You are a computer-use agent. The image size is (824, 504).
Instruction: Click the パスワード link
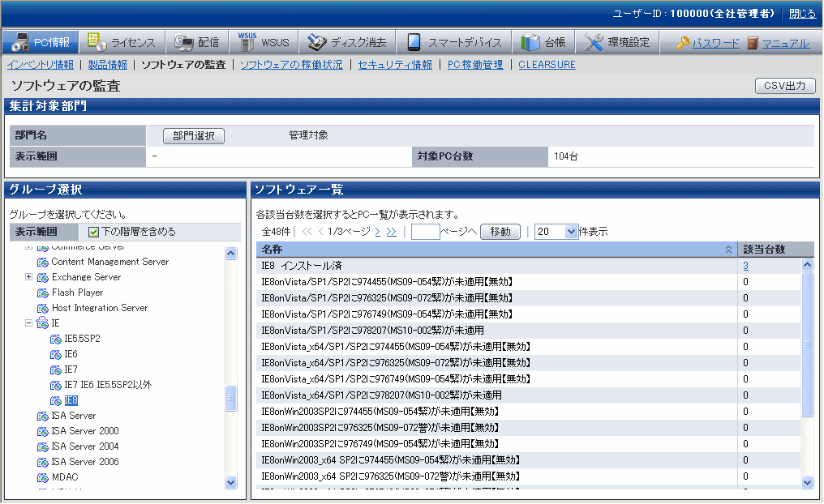point(715,43)
